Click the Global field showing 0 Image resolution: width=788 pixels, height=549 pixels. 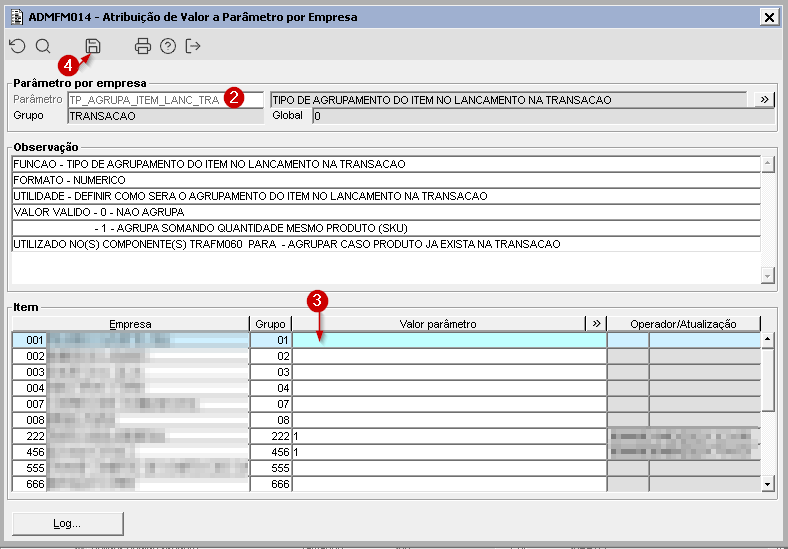pos(543,116)
